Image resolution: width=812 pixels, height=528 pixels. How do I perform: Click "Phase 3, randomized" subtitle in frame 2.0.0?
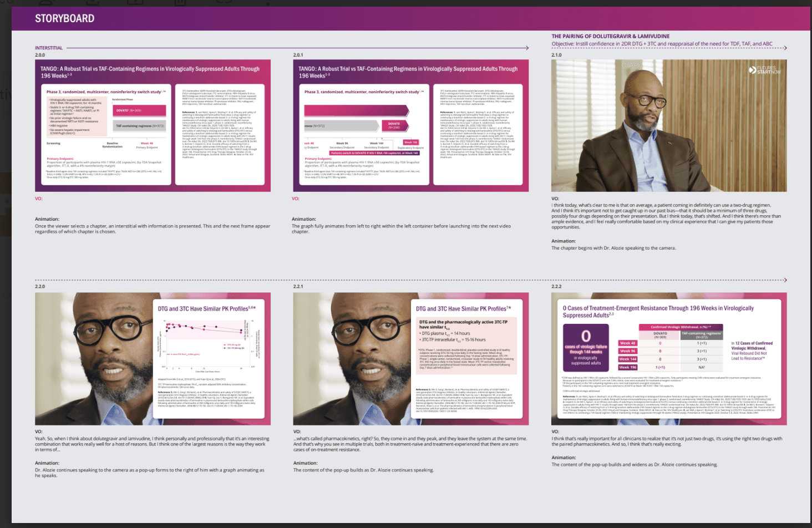(x=105, y=92)
